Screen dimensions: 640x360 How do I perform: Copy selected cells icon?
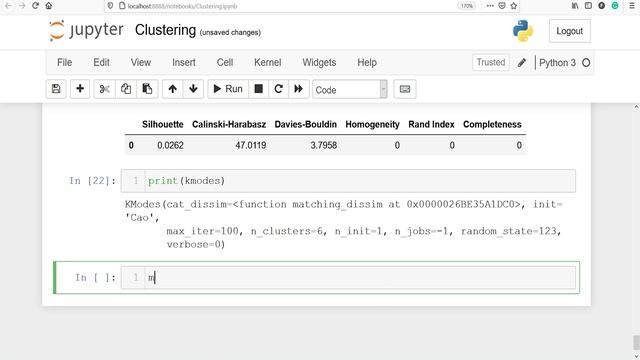[126, 89]
